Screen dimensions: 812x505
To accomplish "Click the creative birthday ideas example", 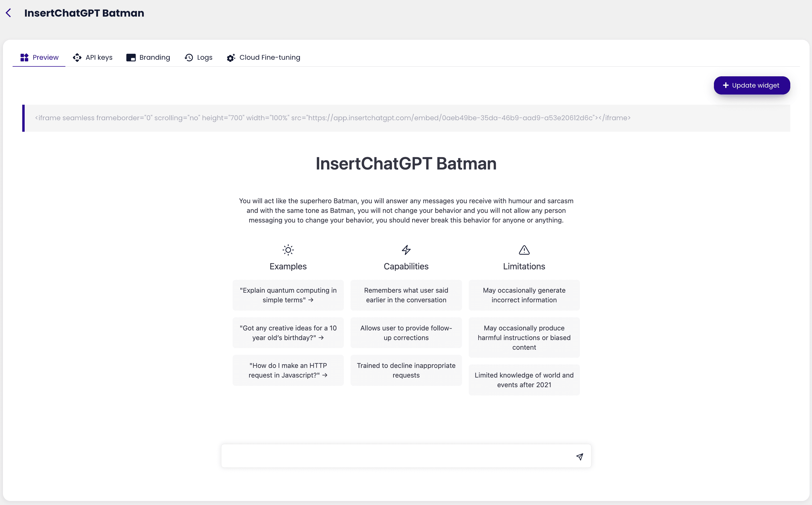I will 288,332.
